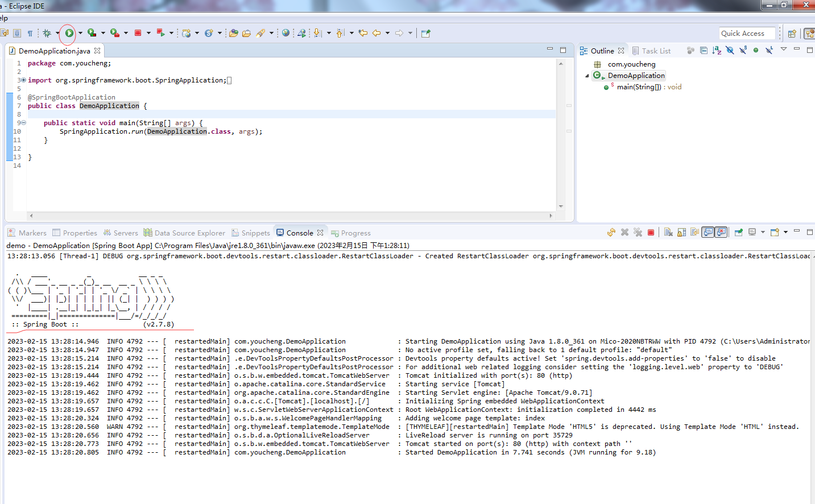Toggle Show Console on standard output change
815x504 pixels.
pos(708,232)
